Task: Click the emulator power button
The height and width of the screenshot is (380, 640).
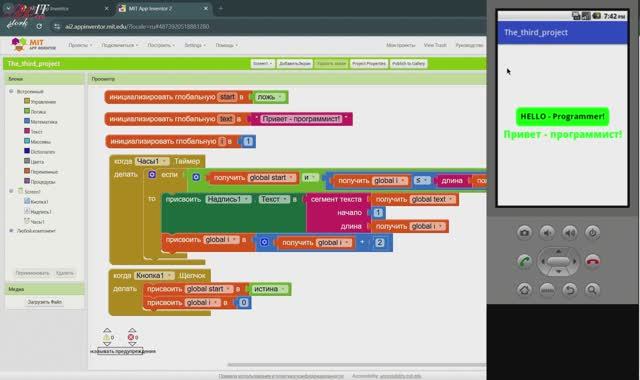Action: point(592,233)
